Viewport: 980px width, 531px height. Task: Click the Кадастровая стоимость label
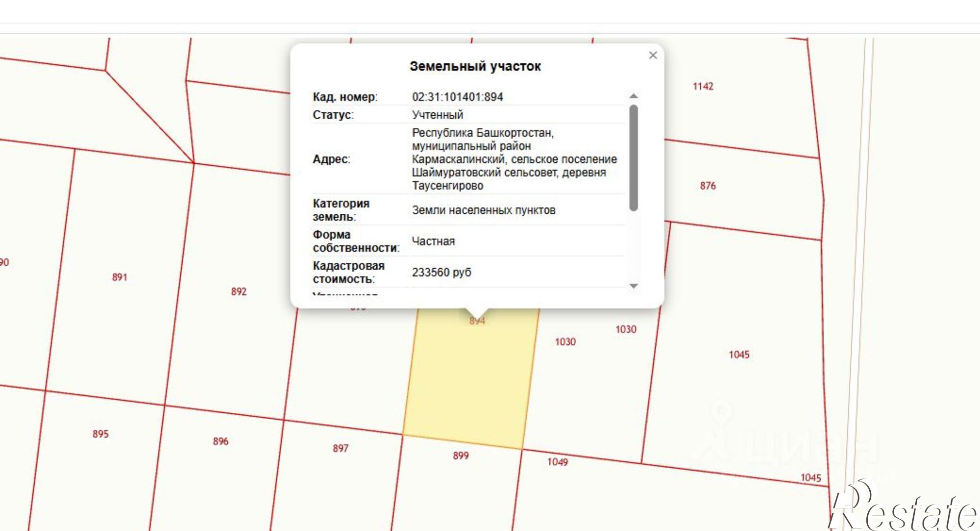pos(348,272)
